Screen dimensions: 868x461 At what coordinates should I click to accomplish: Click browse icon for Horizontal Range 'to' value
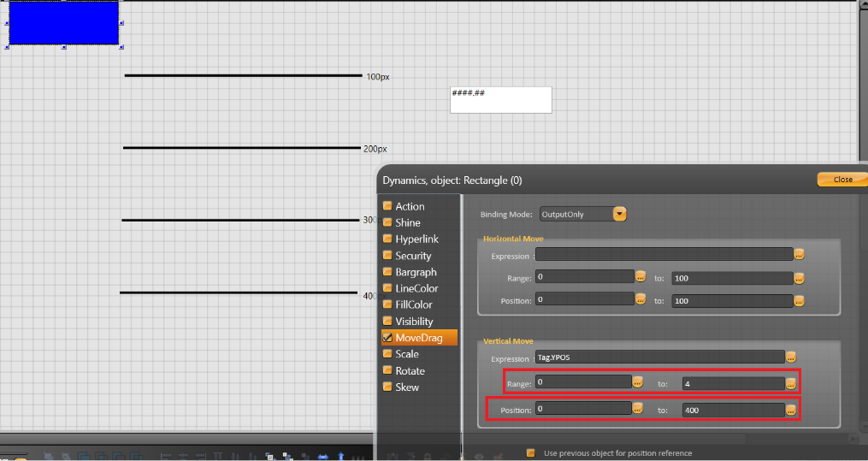click(799, 277)
